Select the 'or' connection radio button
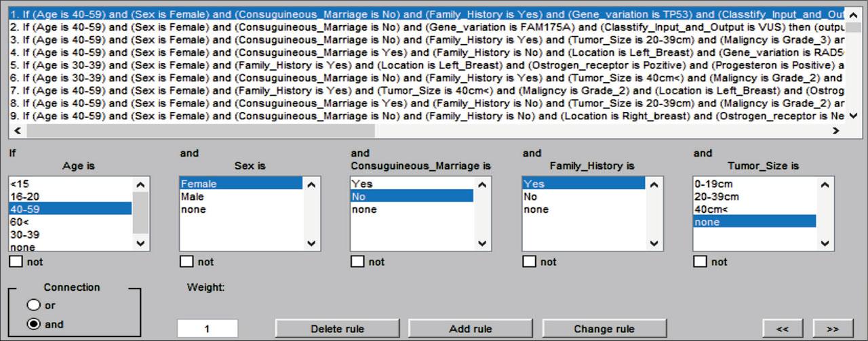868x341 pixels. pos(33,306)
